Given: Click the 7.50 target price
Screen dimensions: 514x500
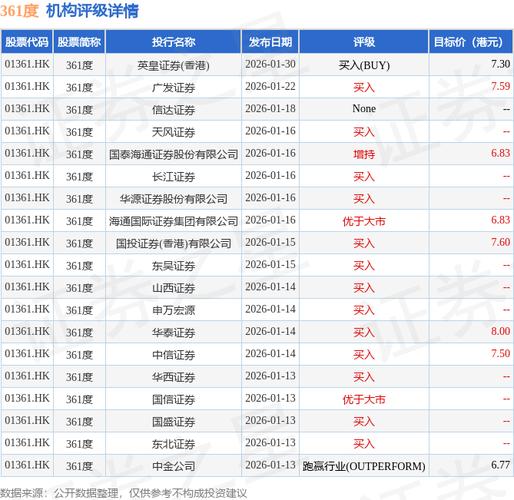Looking at the screenshot, I should [500, 353].
